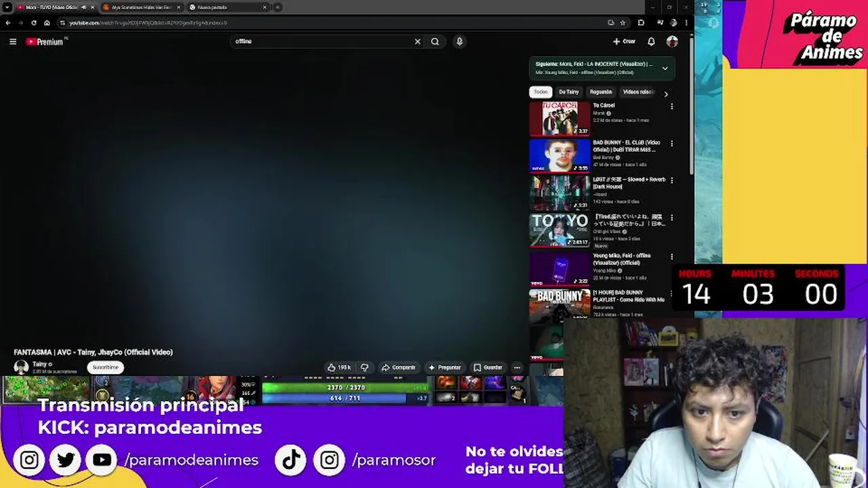Image resolution: width=868 pixels, height=488 pixels.
Task: Open the Tu Cárcel video thumbnail
Action: pyautogui.click(x=559, y=119)
